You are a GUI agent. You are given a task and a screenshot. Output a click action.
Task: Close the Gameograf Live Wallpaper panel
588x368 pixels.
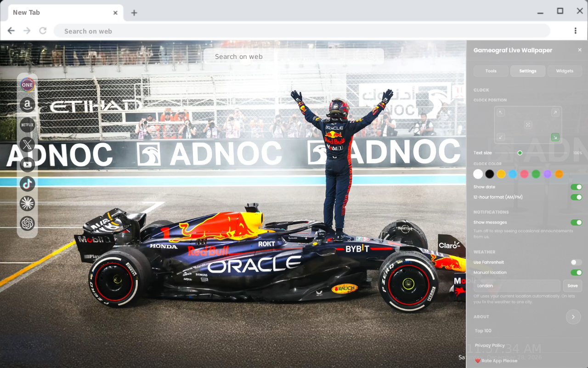click(580, 50)
